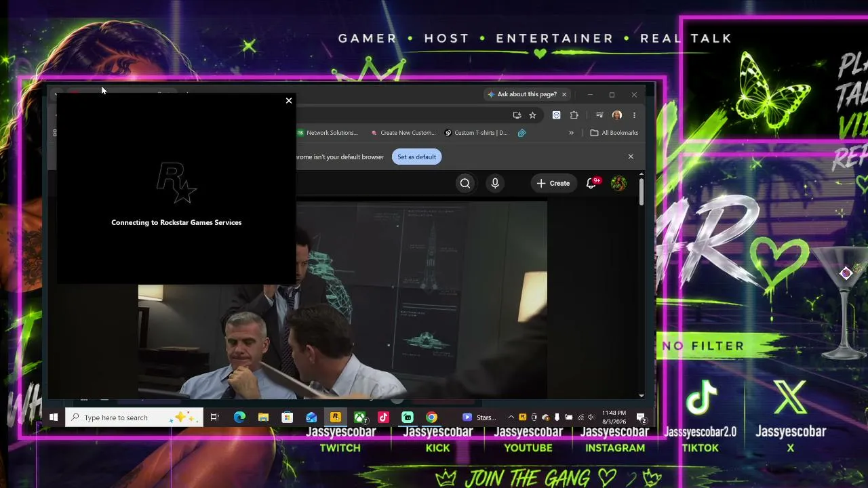Open the All Bookmarks folder

614,133
